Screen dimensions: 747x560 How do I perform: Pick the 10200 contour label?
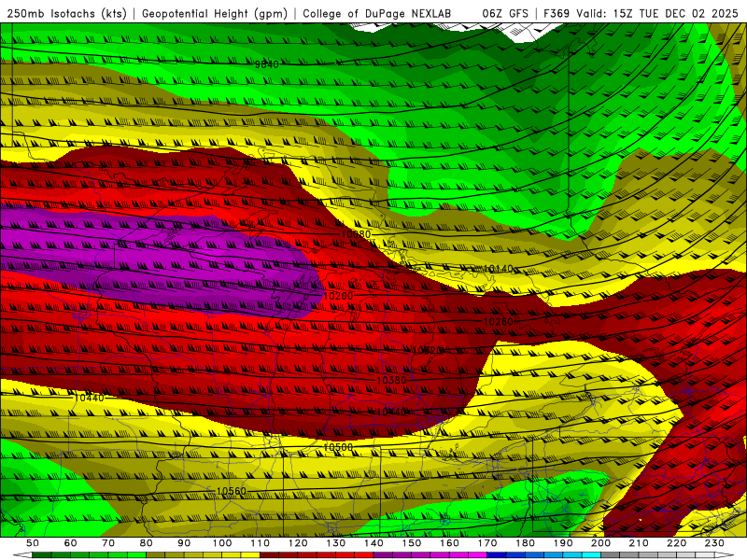[x=338, y=296]
